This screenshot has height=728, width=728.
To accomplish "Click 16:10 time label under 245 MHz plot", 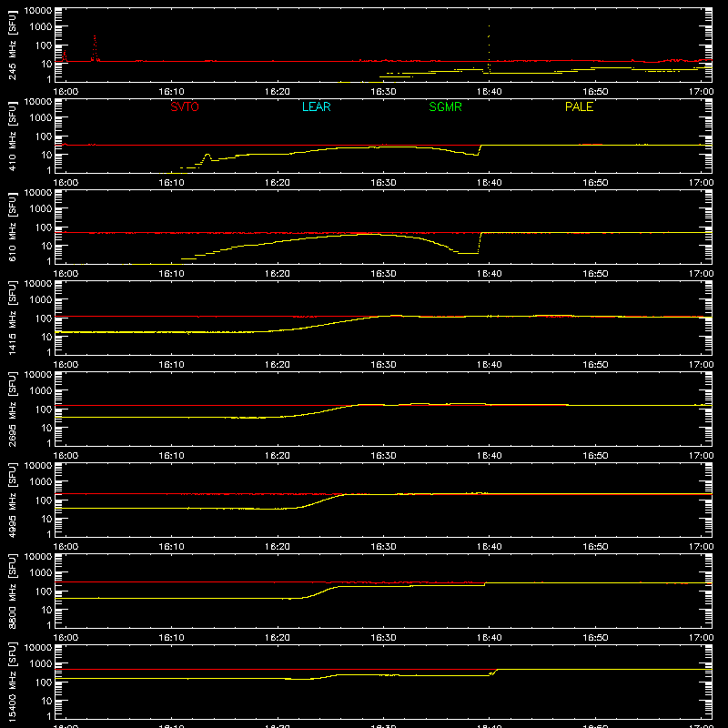I will tap(171, 92).
